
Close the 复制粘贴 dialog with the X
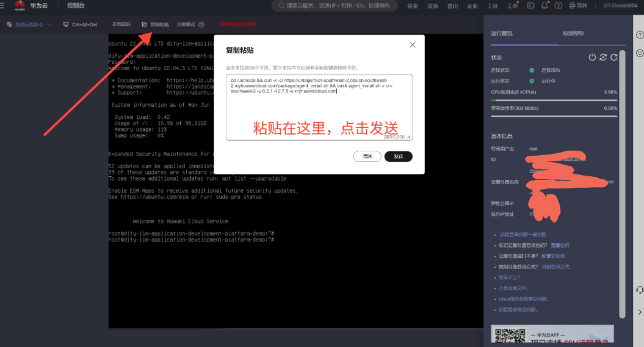pos(412,45)
